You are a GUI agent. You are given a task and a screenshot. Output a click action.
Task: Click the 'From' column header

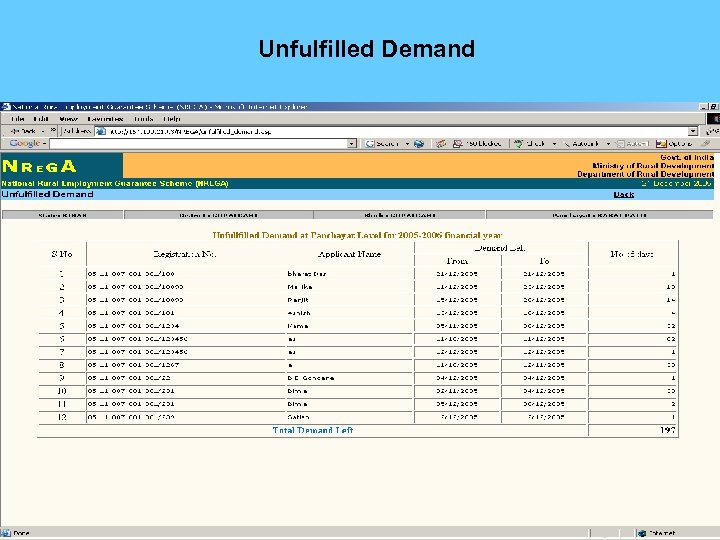coord(457,261)
